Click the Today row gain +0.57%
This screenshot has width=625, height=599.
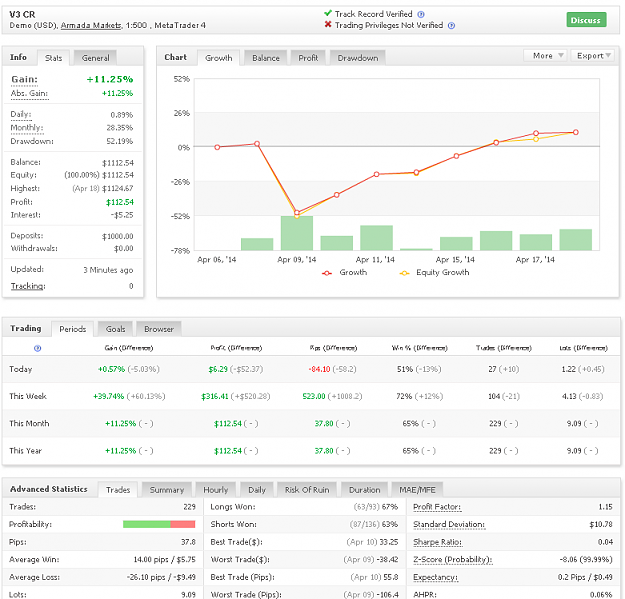111,369
